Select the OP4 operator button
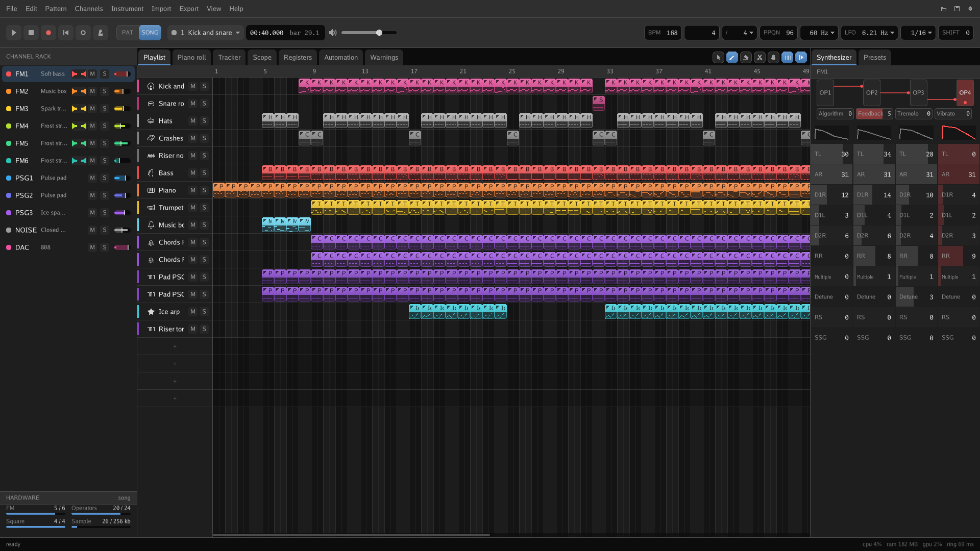980x551 pixels. click(x=965, y=93)
